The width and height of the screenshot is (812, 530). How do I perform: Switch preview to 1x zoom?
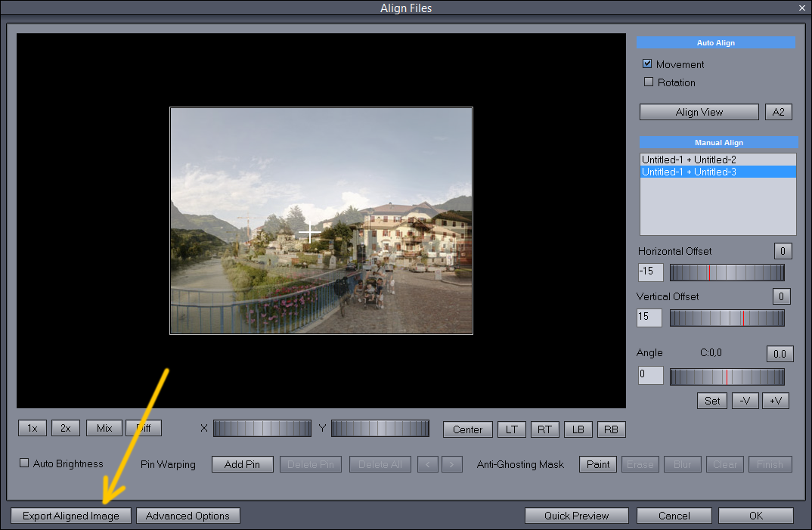pos(32,427)
